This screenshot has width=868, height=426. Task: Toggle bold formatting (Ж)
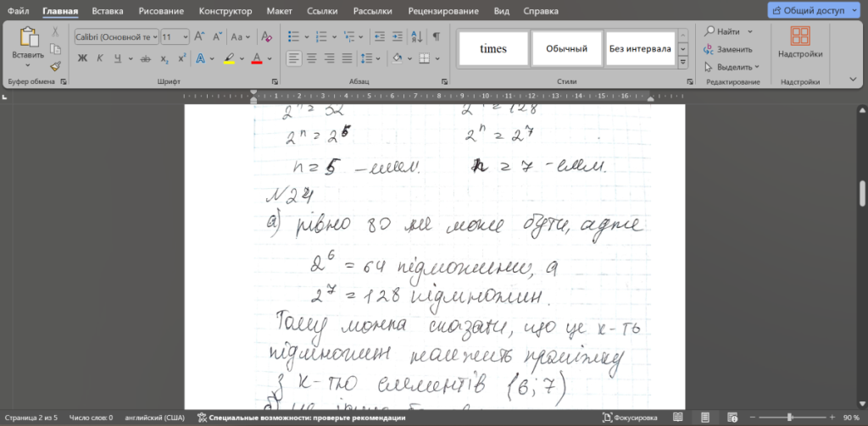point(82,58)
